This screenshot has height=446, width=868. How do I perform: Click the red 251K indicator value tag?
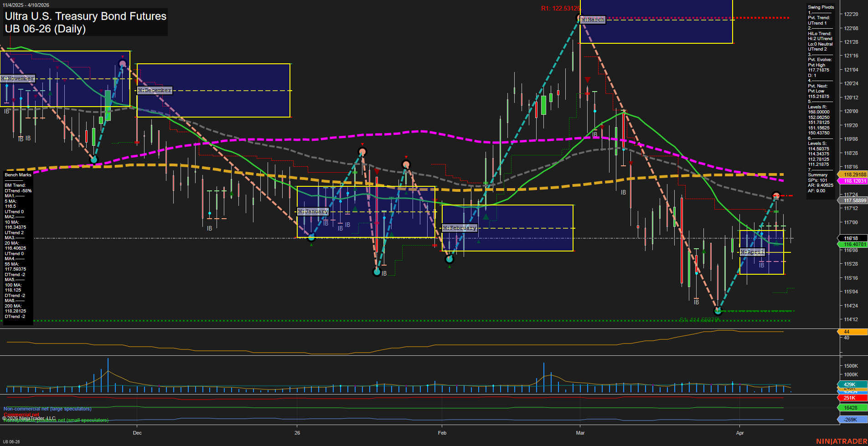pos(850,398)
